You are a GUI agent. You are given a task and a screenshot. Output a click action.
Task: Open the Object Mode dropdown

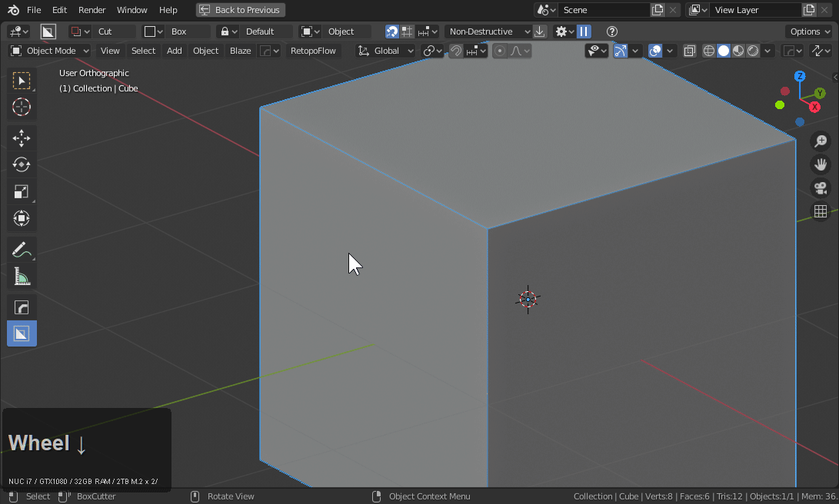(x=50, y=51)
